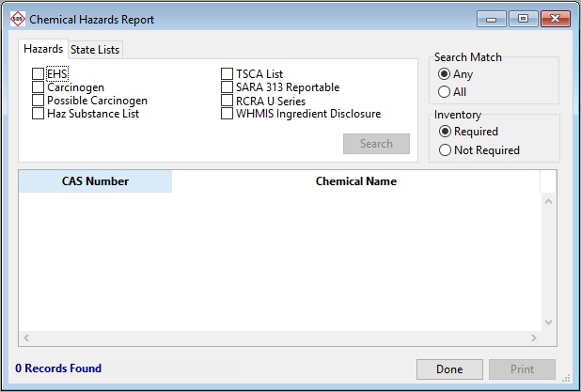Enable Haz Substance List checkbox
The height and width of the screenshot is (392, 581).
tap(38, 114)
